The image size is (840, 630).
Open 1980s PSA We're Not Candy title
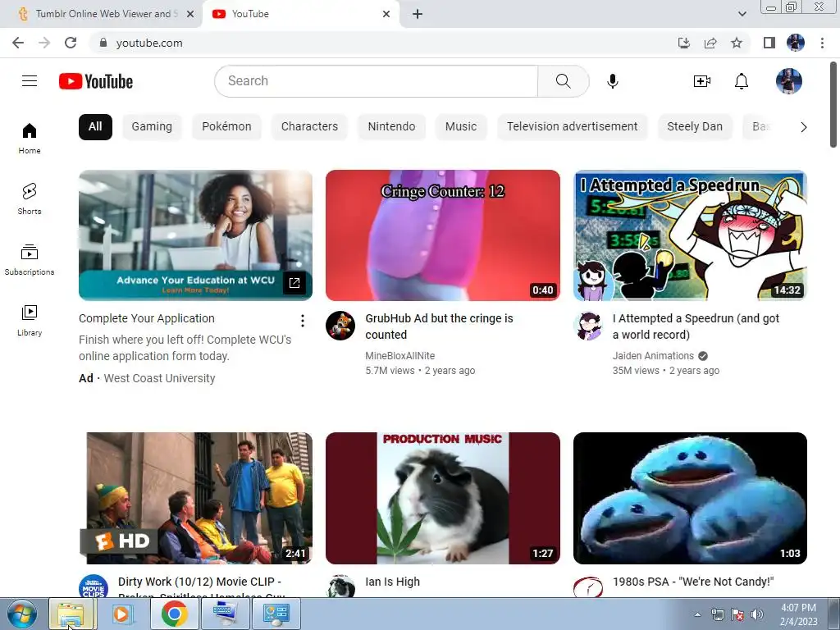(x=693, y=582)
